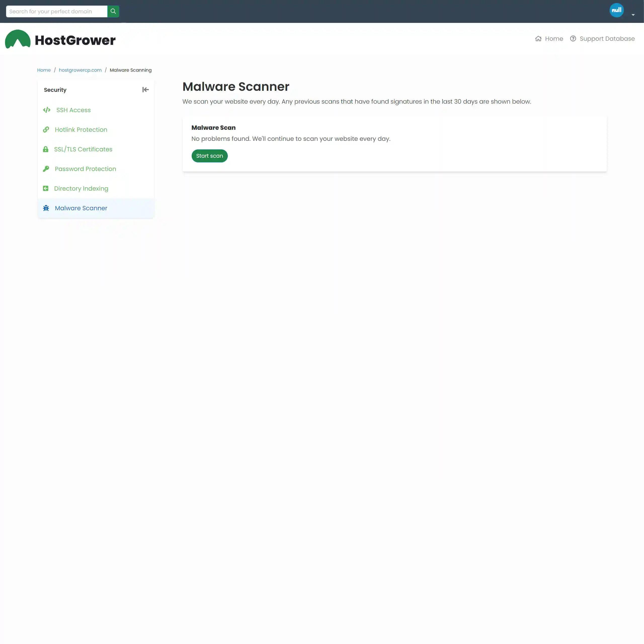This screenshot has width=644, height=644.
Task: Go to Home in the breadcrumb
Action: coord(44,70)
